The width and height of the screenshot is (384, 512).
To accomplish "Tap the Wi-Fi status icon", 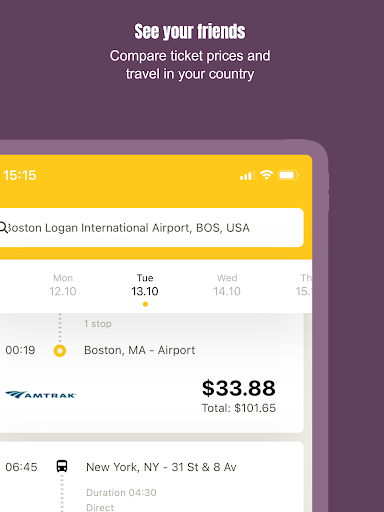I will coord(267,175).
